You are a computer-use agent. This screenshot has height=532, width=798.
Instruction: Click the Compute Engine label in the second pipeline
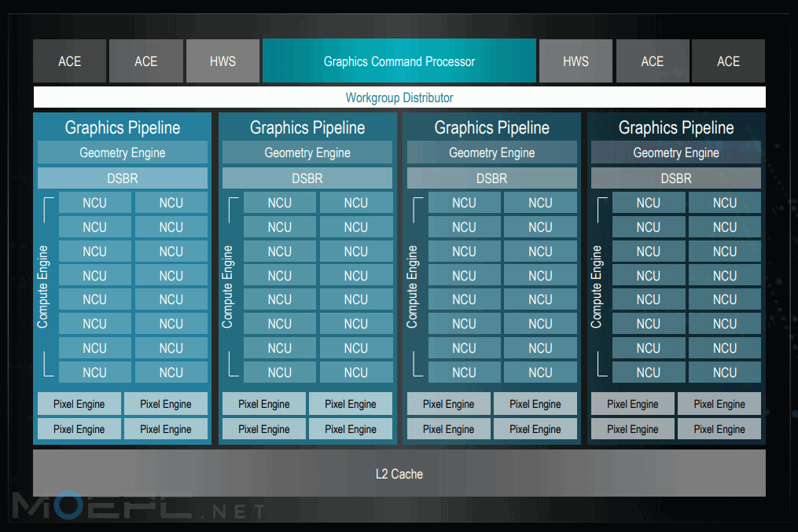click(227, 287)
